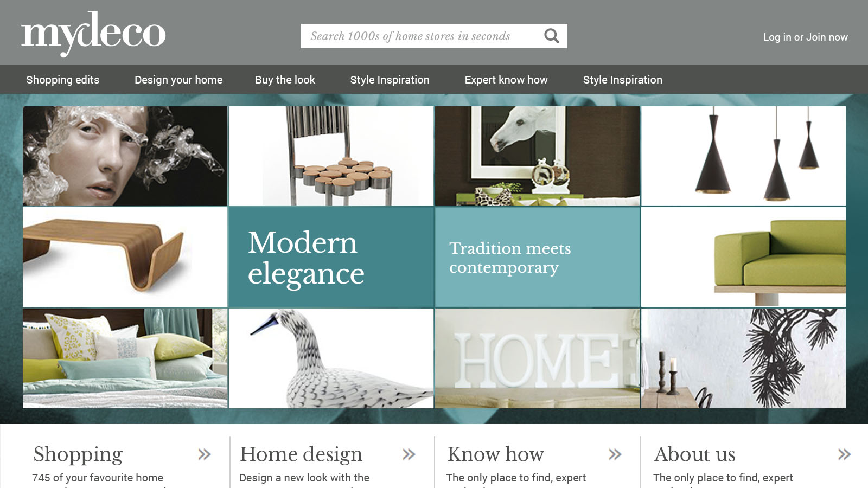Click Log in or Join now
868x488 pixels.
pyautogui.click(x=806, y=37)
